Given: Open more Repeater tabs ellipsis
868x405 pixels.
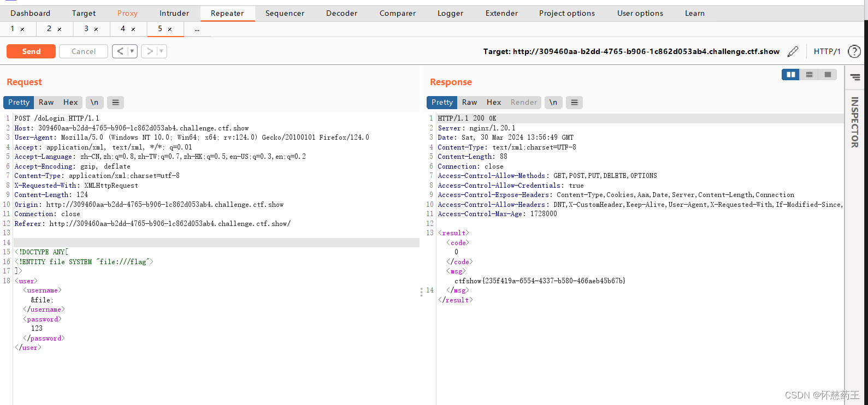Looking at the screenshot, I should (x=197, y=29).
